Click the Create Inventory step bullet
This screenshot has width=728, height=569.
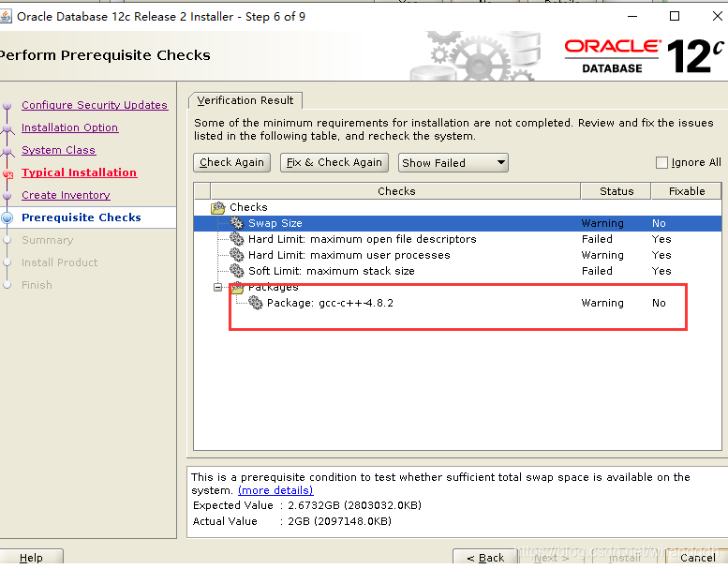point(7,196)
